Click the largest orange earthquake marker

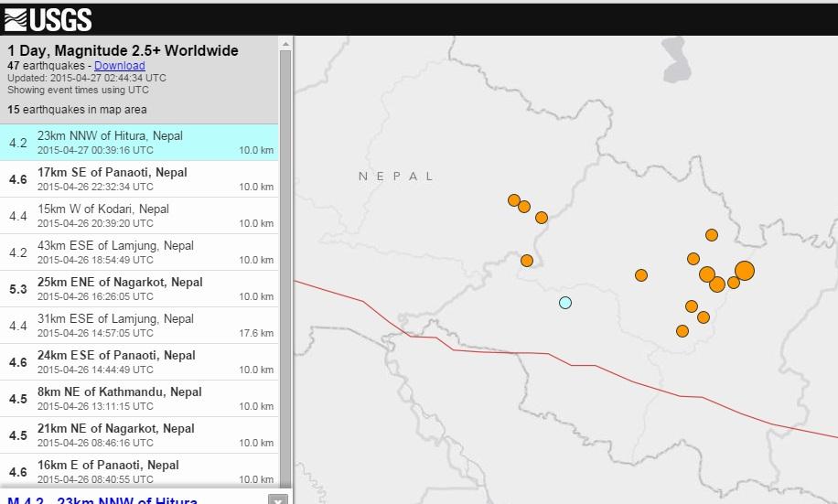tap(744, 271)
